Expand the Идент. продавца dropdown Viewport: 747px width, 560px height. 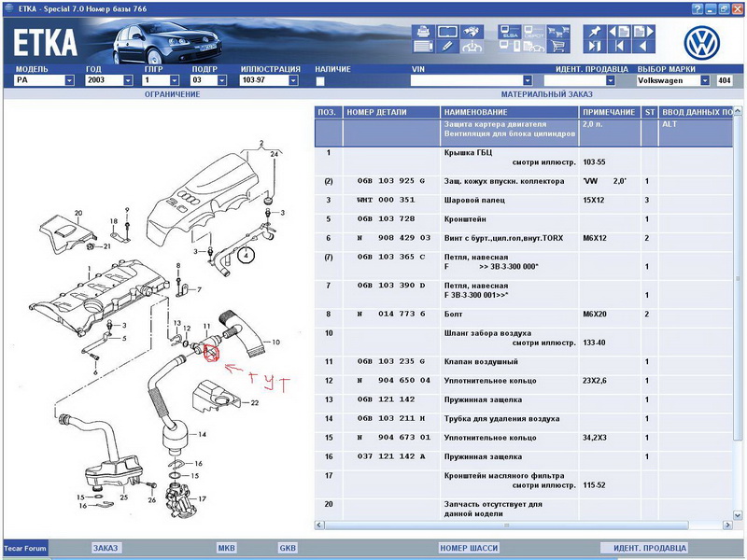(611, 80)
